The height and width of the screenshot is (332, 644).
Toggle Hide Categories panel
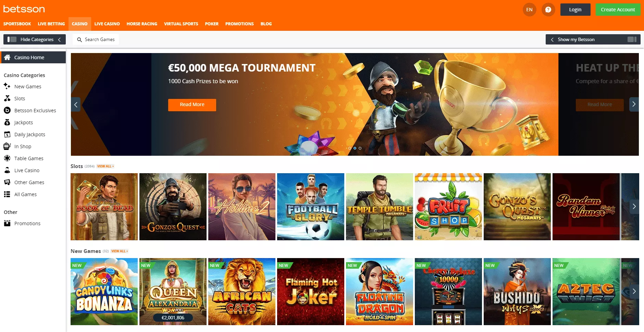click(x=35, y=39)
